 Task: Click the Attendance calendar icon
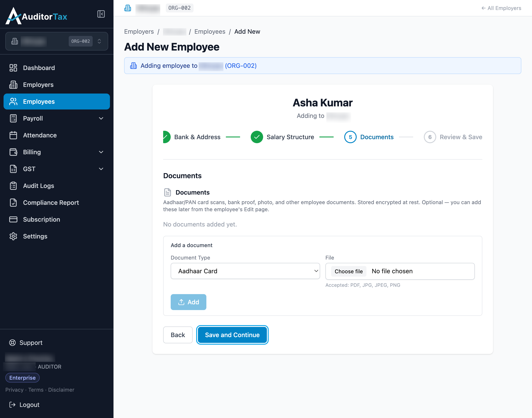click(13, 135)
